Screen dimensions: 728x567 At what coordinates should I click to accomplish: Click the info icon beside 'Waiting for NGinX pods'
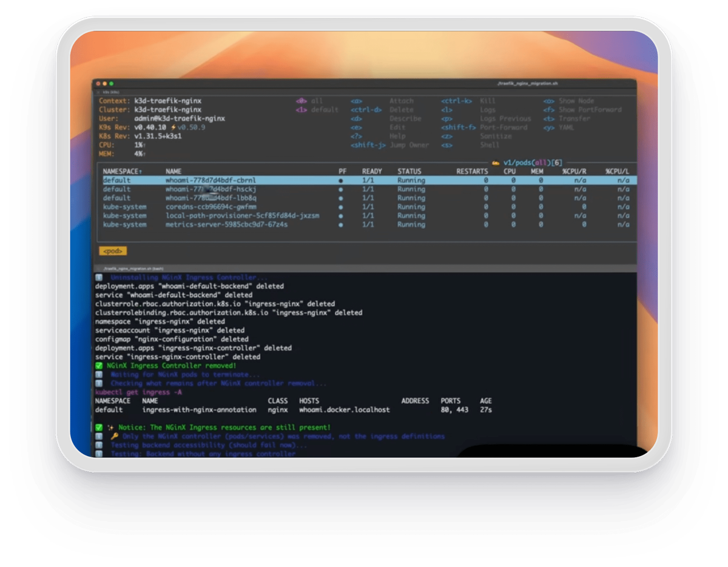pyautogui.click(x=99, y=375)
